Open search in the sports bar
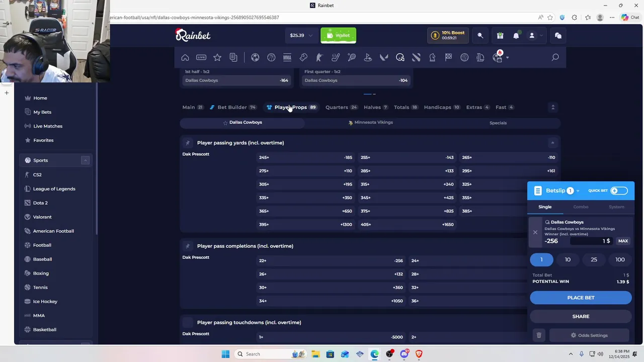Image resolution: width=644 pixels, height=362 pixels. (x=555, y=57)
